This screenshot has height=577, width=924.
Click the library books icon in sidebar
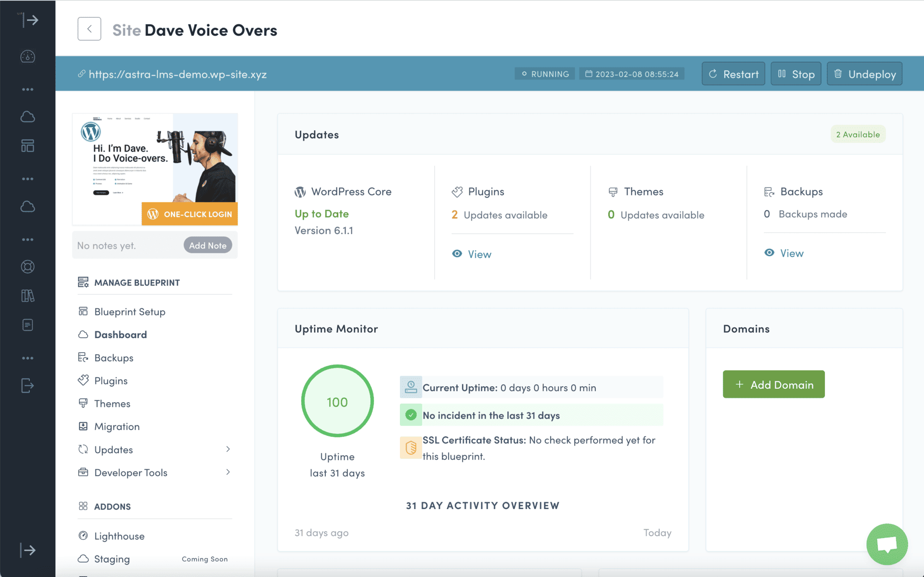(x=27, y=296)
